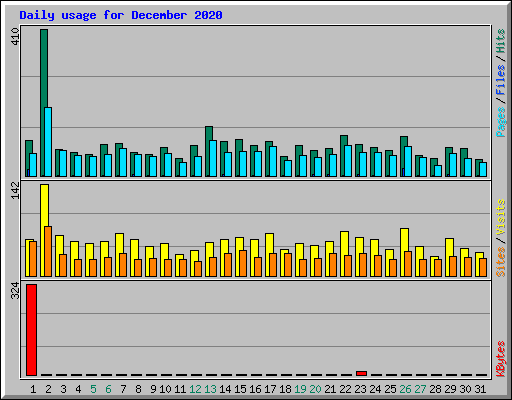
Task: Click the 410 axis value label
Action: pyautogui.click(x=15, y=37)
